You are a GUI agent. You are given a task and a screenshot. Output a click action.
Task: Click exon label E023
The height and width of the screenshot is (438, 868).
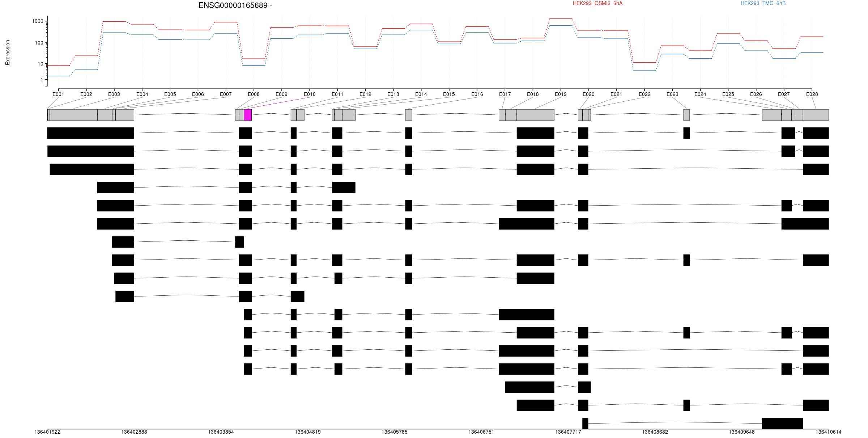point(672,94)
